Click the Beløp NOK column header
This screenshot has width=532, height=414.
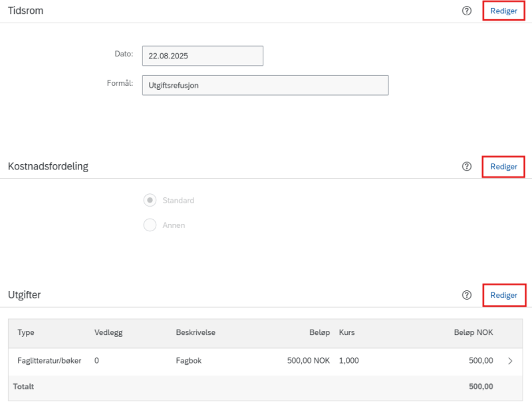point(473,332)
